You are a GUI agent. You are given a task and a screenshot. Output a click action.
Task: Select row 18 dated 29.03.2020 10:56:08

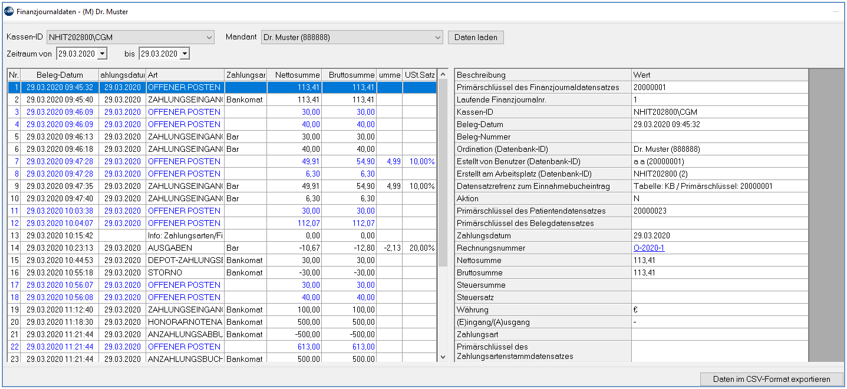[x=221, y=297]
